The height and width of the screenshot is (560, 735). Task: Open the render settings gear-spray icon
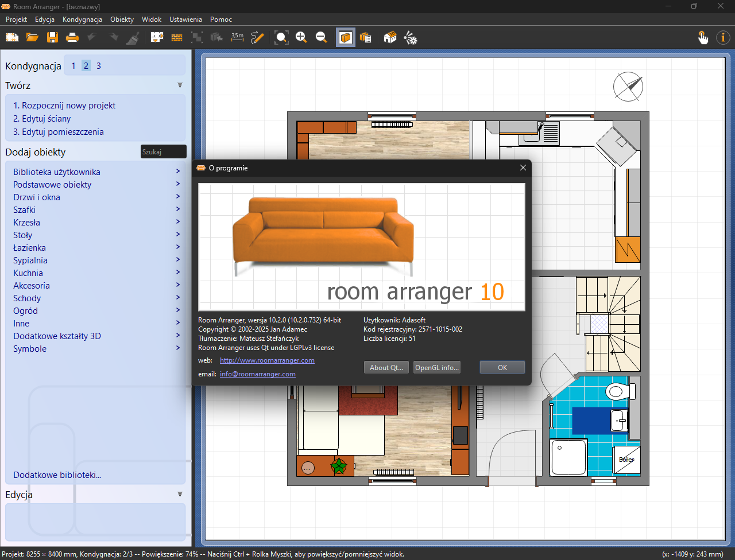410,38
